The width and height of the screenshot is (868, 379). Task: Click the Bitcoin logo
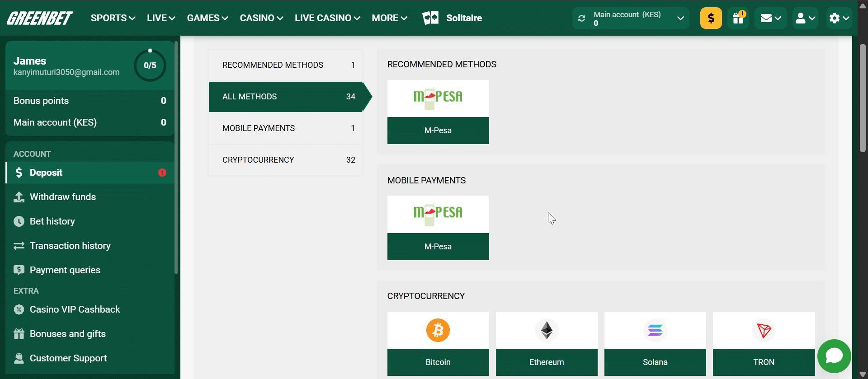pyautogui.click(x=438, y=330)
